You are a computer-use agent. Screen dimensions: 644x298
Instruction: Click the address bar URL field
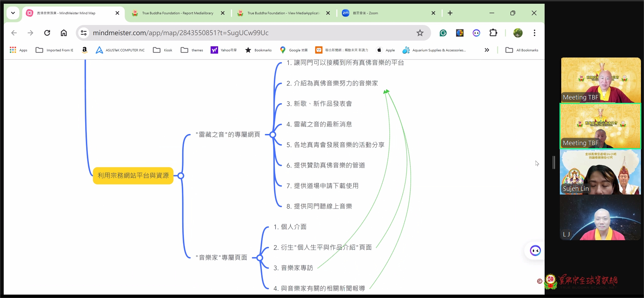[237, 33]
